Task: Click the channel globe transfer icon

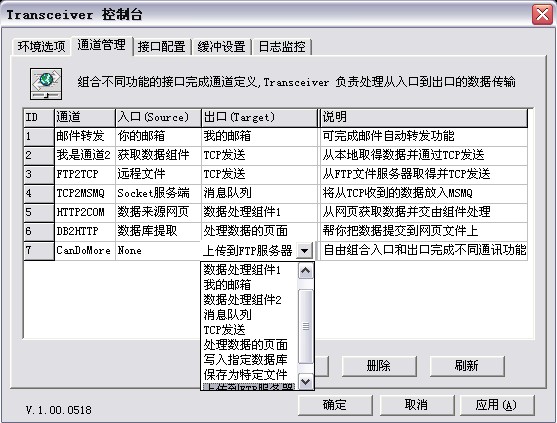Action: pyautogui.click(x=46, y=84)
